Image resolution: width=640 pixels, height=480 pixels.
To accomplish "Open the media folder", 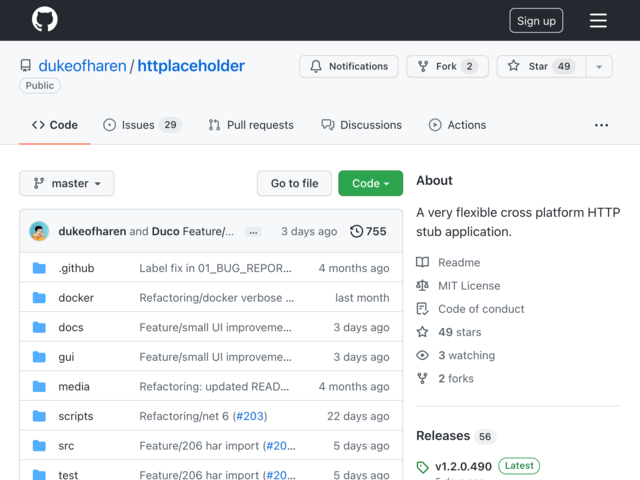I will tap(74, 387).
